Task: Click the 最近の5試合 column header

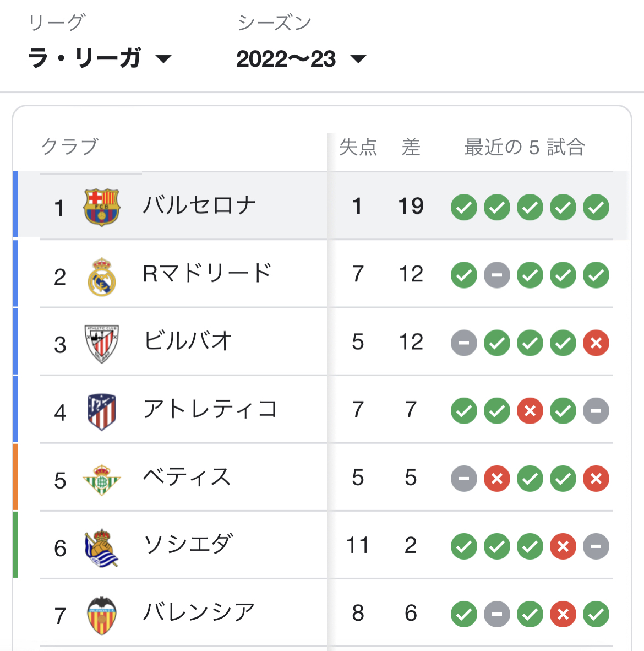Action: click(x=524, y=147)
